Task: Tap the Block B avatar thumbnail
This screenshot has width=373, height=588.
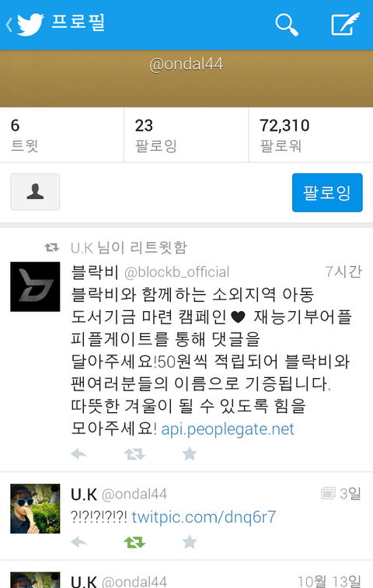Action: [35, 287]
